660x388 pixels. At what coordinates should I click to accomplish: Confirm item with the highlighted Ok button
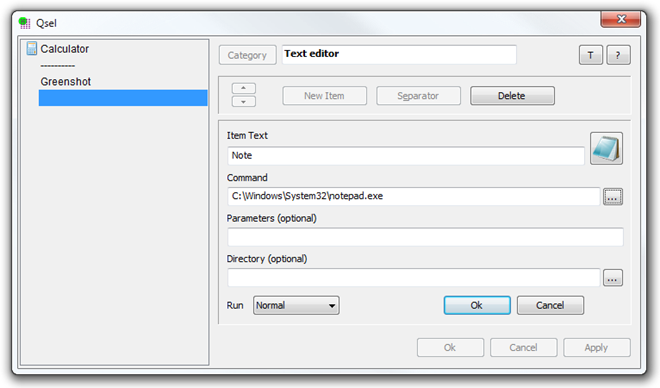click(x=477, y=305)
